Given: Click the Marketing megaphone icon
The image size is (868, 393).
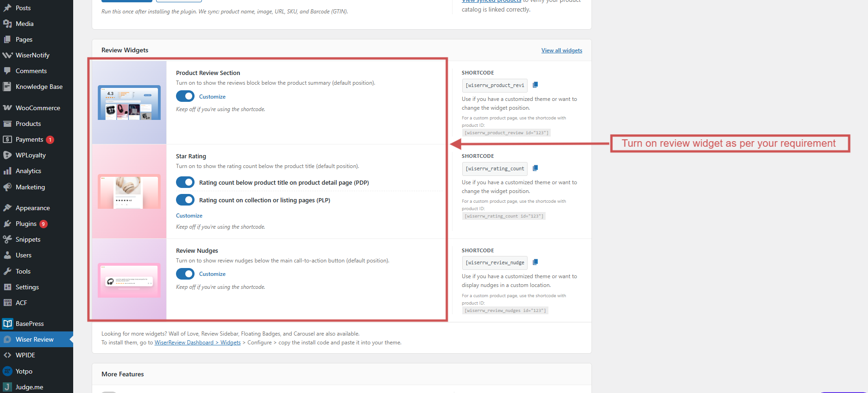Looking at the screenshot, I should tap(7, 187).
